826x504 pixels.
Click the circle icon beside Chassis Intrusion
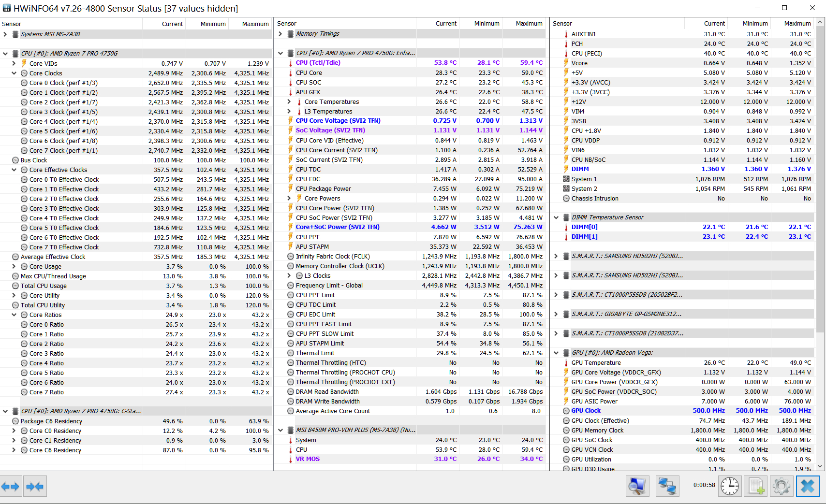(566, 198)
